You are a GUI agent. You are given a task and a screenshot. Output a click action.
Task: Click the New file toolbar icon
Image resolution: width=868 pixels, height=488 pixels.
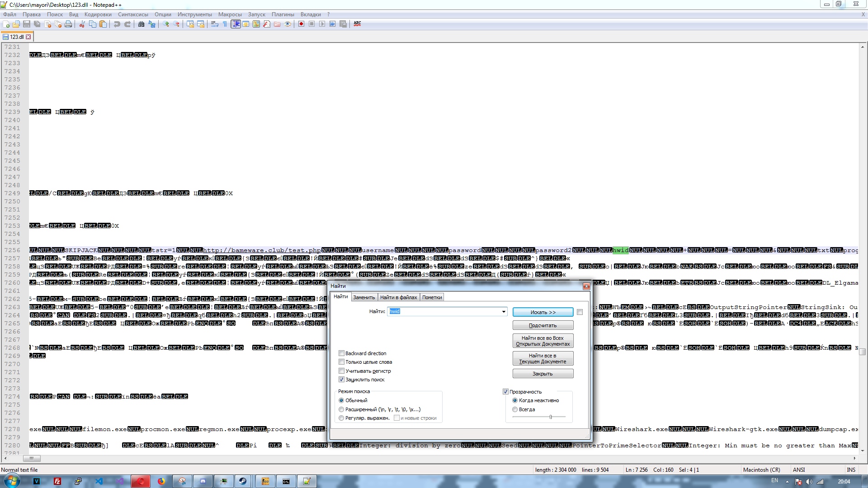[6, 24]
